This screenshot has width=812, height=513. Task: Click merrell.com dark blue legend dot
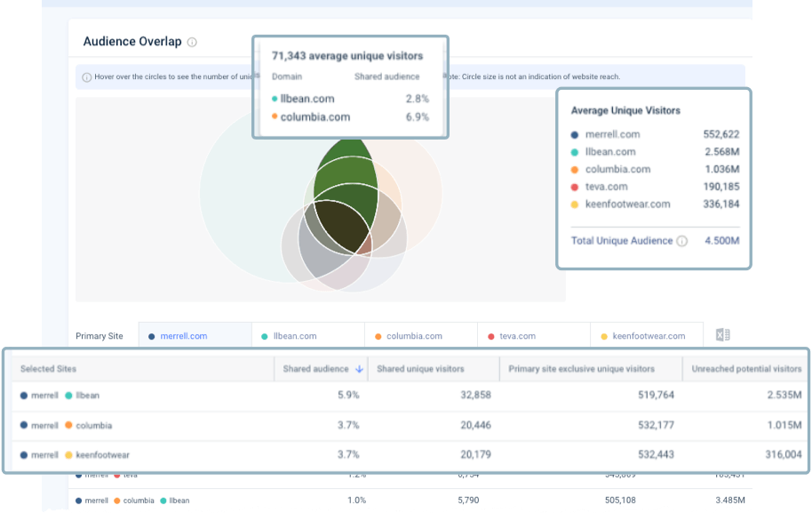[x=575, y=135]
